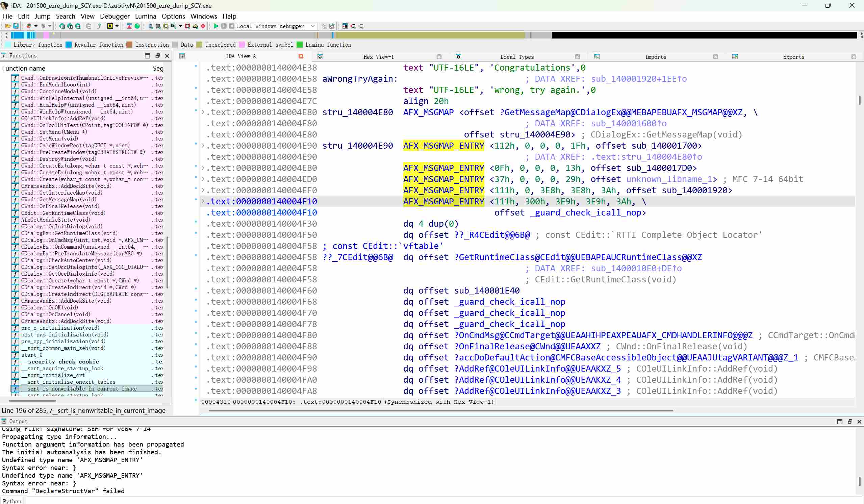The width and height of the screenshot is (864, 504).
Task: Start process with green play button
Action: [x=216, y=26]
